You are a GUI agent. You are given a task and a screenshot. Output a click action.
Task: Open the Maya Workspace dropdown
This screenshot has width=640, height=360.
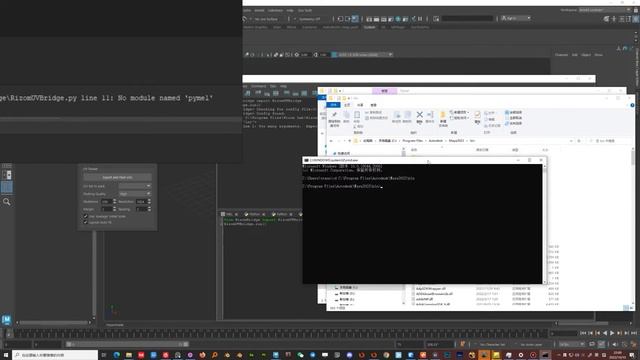[x=604, y=10]
